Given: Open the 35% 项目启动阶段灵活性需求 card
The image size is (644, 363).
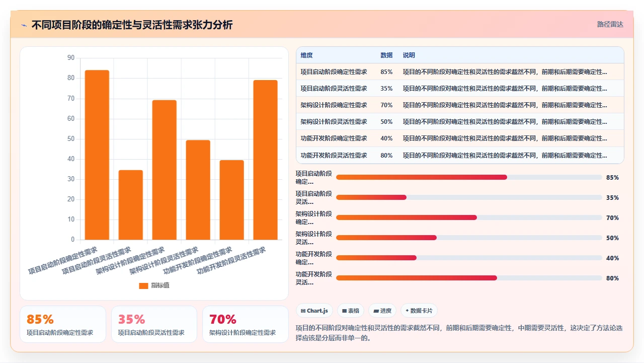Looking at the screenshot, I should (x=154, y=324).
